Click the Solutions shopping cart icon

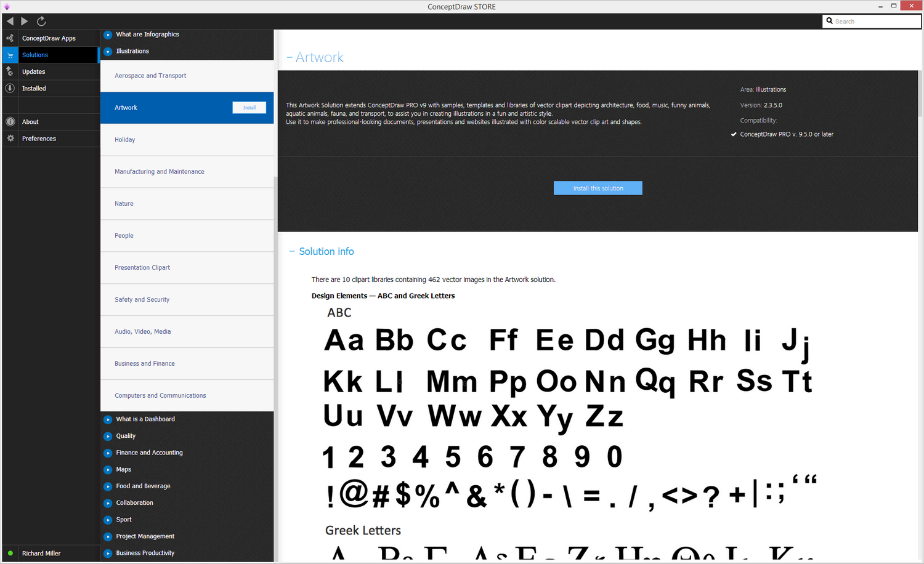point(10,55)
